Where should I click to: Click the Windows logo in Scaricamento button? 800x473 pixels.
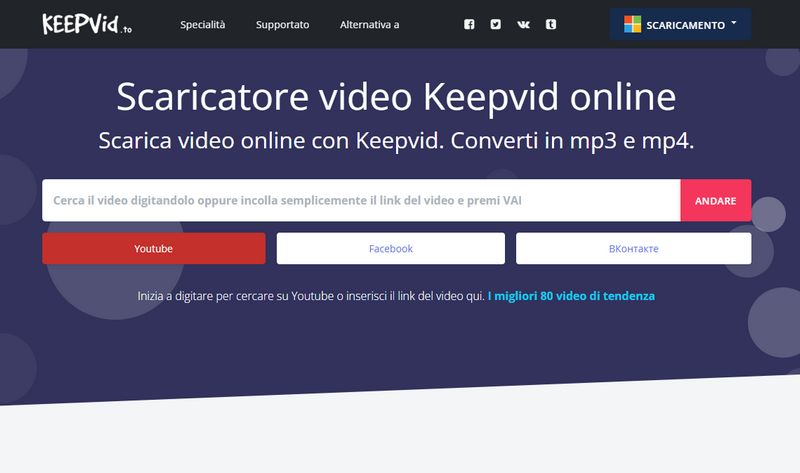pyautogui.click(x=632, y=24)
